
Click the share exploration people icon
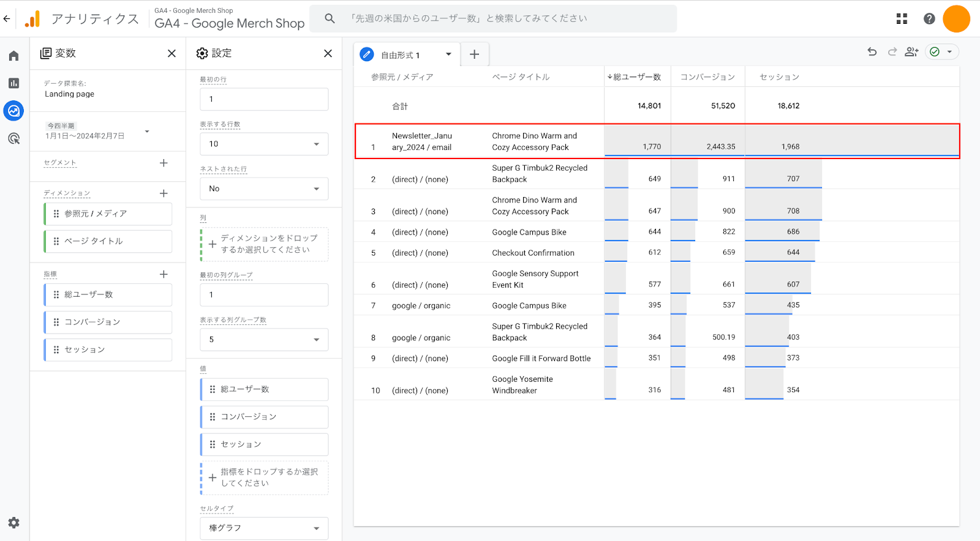912,52
